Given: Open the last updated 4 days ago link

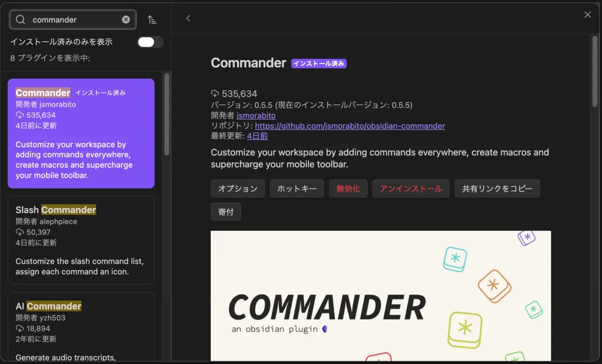Looking at the screenshot, I should click(257, 136).
